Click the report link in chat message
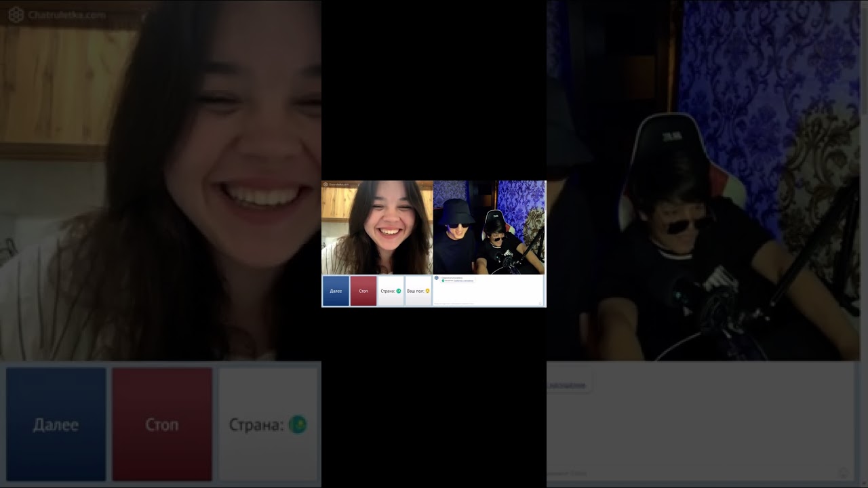Image resolution: width=868 pixels, height=488 pixels. point(464,281)
